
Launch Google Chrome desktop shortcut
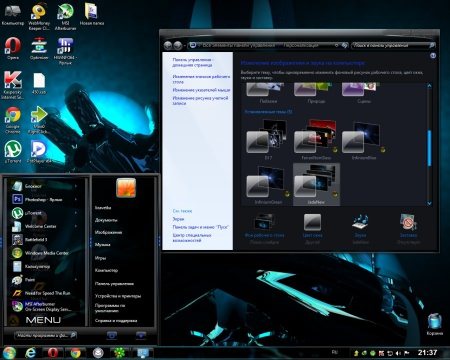13,120
